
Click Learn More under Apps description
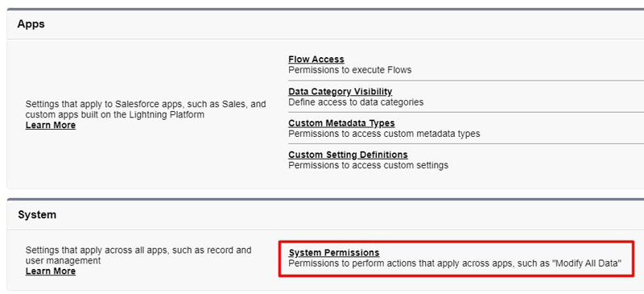point(51,125)
